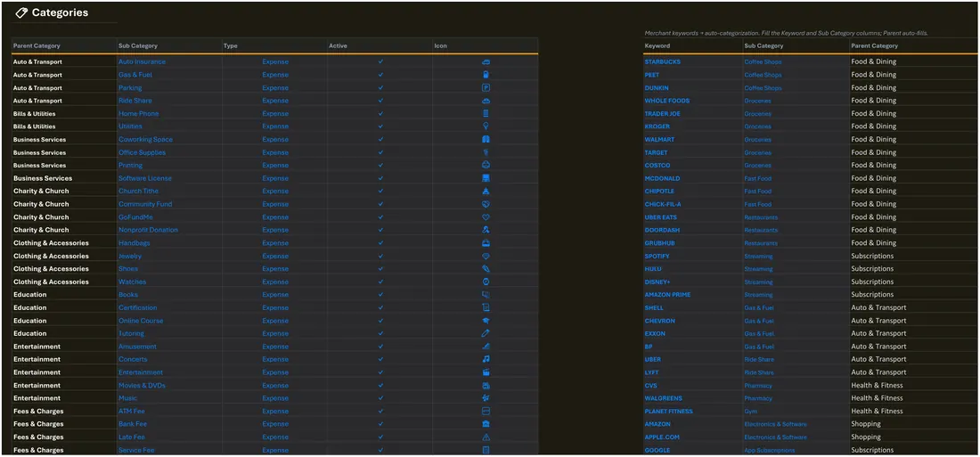
Task: Click the LYFT keyword
Action: pyautogui.click(x=652, y=372)
